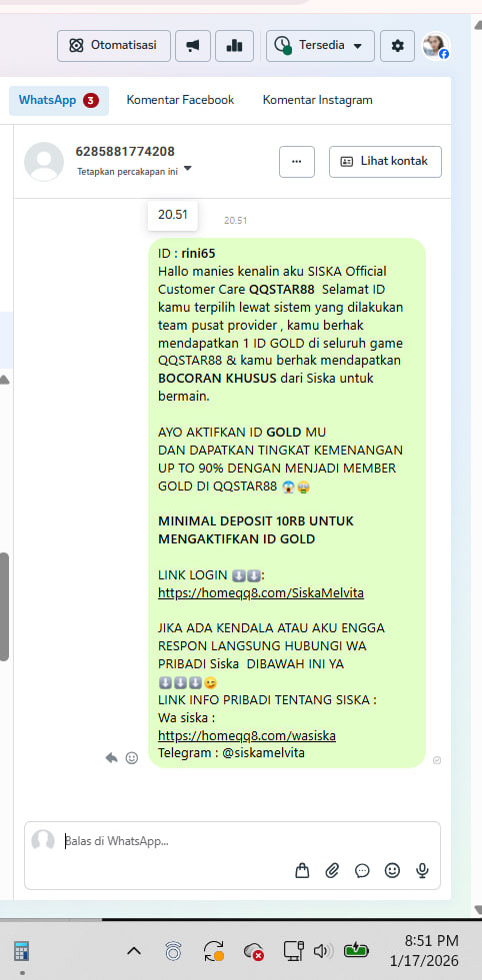Click the paperclip attachment icon
482x980 pixels.
(x=332, y=870)
